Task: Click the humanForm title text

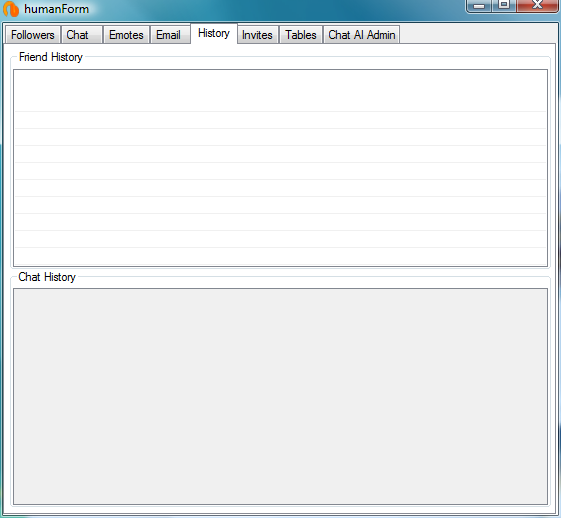Action: click(57, 9)
